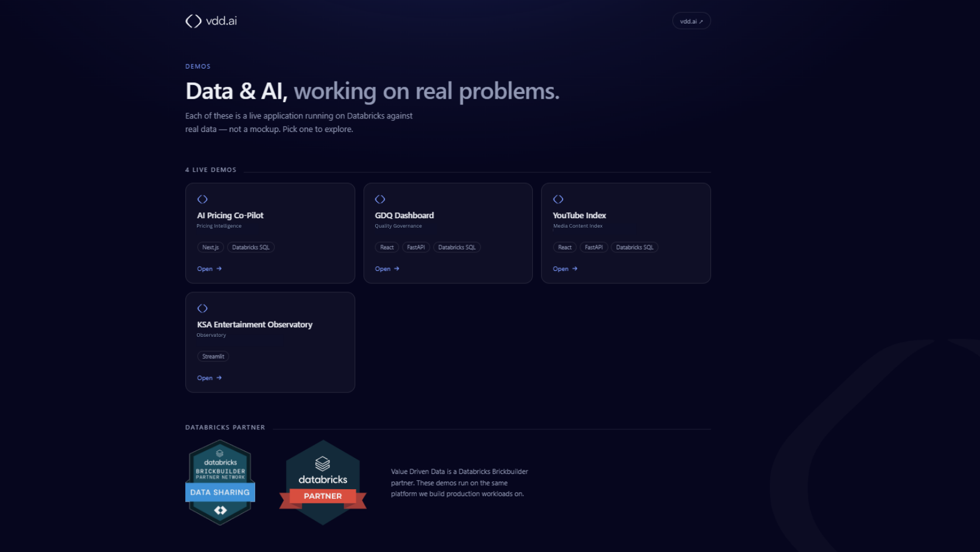
Task: Click the GDQ Dashboard card icon
Action: (380, 199)
